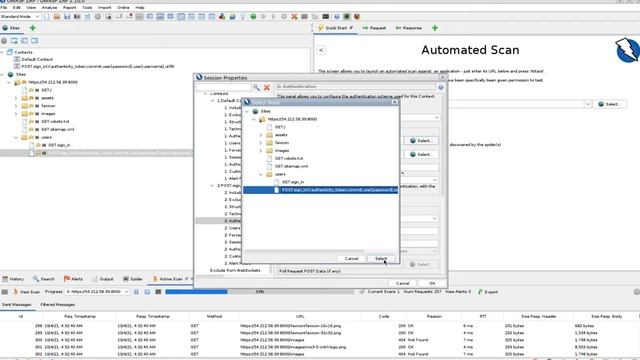Click the pause scan icon in Active Scan
The height and width of the screenshot is (360, 640).
[136, 292]
